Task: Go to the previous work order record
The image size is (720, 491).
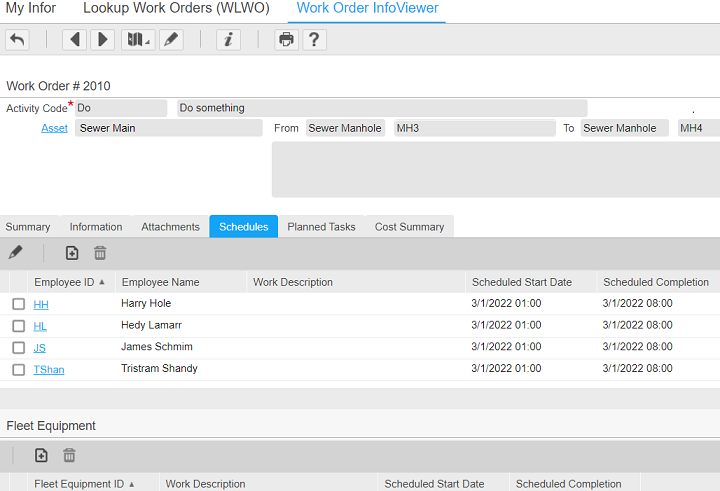Action: (x=74, y=40)
